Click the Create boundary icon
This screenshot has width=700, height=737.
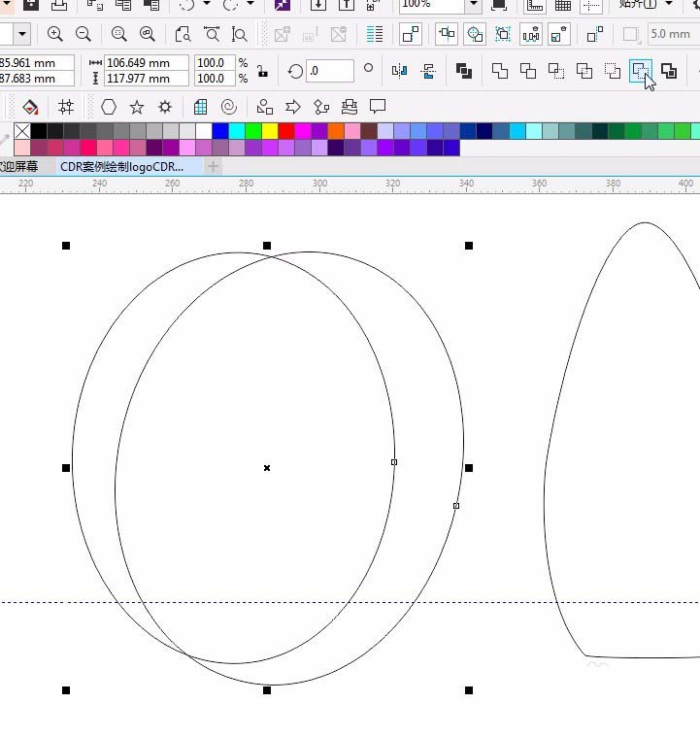pos(669,71)
